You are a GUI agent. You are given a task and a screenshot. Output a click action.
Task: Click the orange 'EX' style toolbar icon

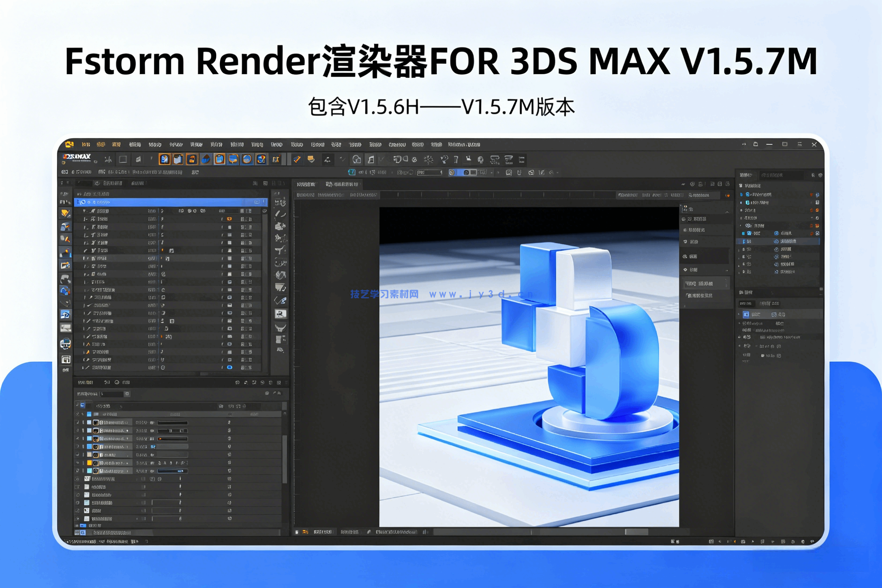tap(276, 159)
